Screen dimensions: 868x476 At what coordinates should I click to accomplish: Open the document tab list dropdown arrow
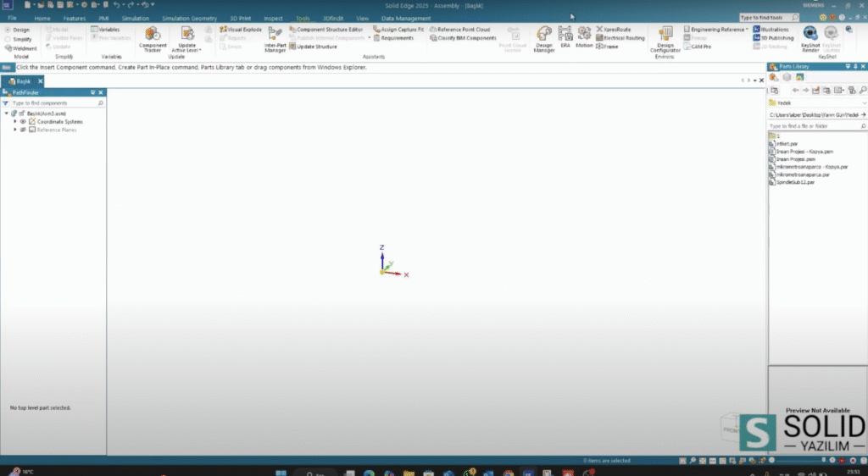coord(755,80)
